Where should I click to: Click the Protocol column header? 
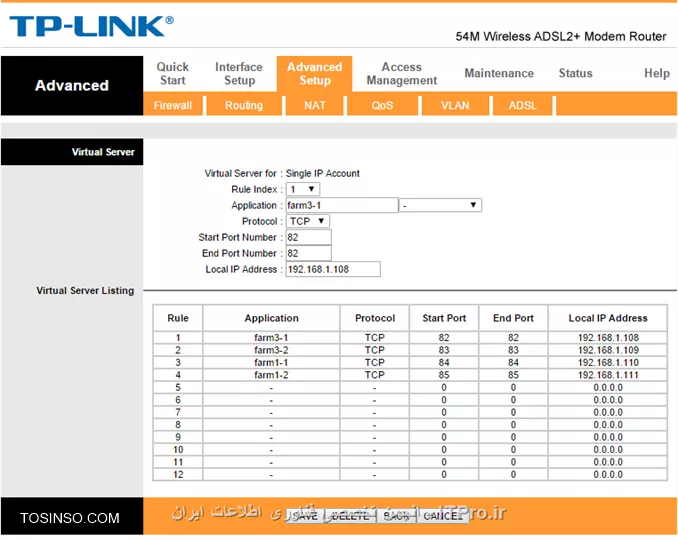[x=375, y=318]
